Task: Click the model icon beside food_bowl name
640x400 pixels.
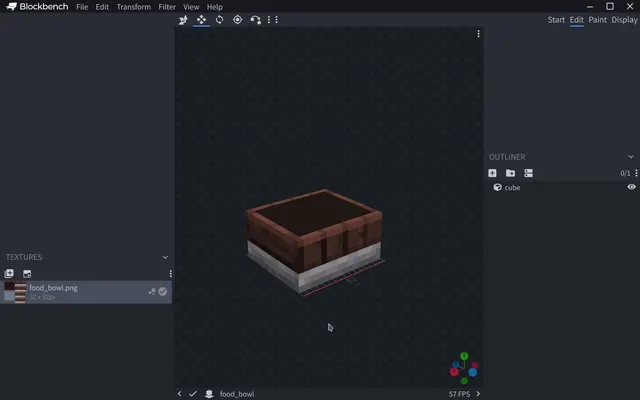Action: click(x=209, y=394)
